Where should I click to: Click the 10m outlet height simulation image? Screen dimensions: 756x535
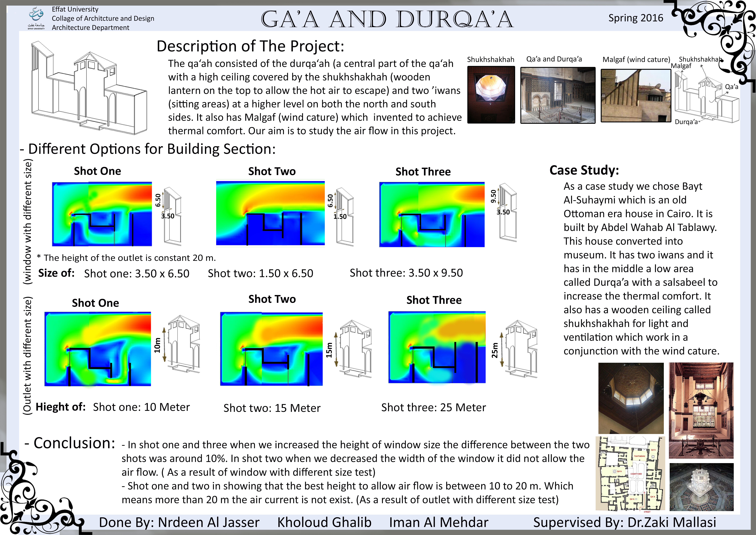click(x=98, y=349)
